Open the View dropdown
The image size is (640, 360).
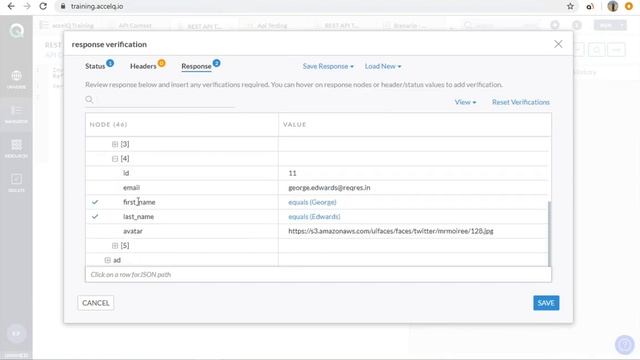click(x=465, y=102)
